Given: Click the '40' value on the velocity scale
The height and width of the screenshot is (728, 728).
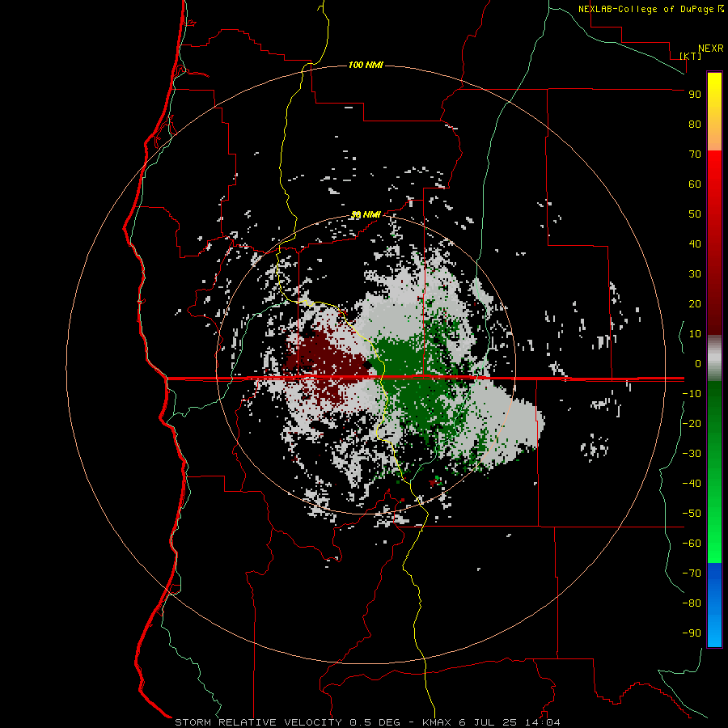Looking at the screenshot, I should click(x=695, y=243).
